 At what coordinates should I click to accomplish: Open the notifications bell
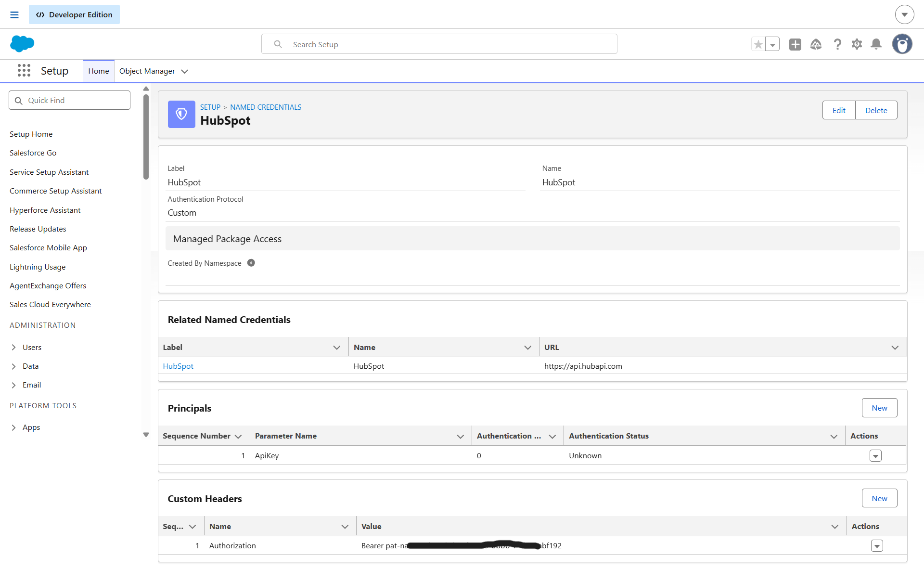876,44
